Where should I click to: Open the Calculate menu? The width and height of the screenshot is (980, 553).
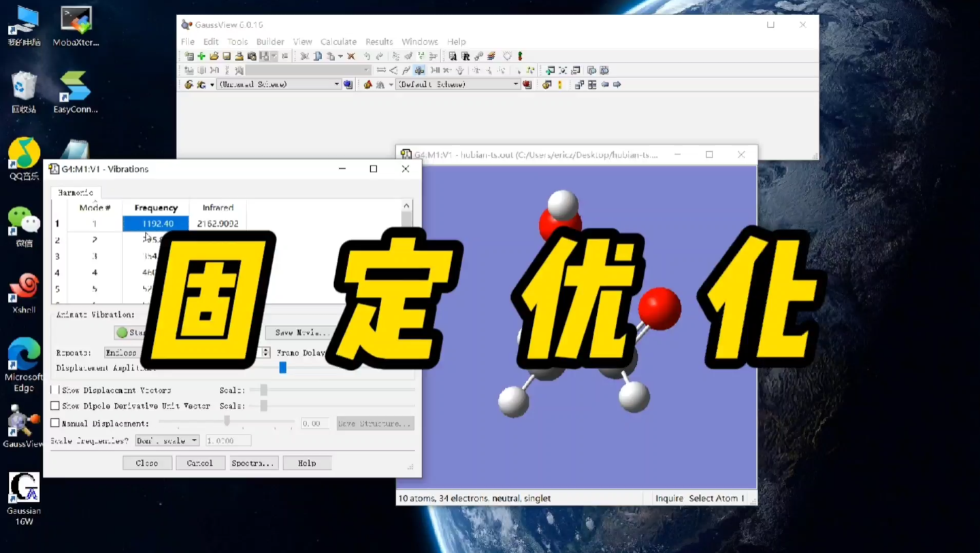click(x=338, y=42)
